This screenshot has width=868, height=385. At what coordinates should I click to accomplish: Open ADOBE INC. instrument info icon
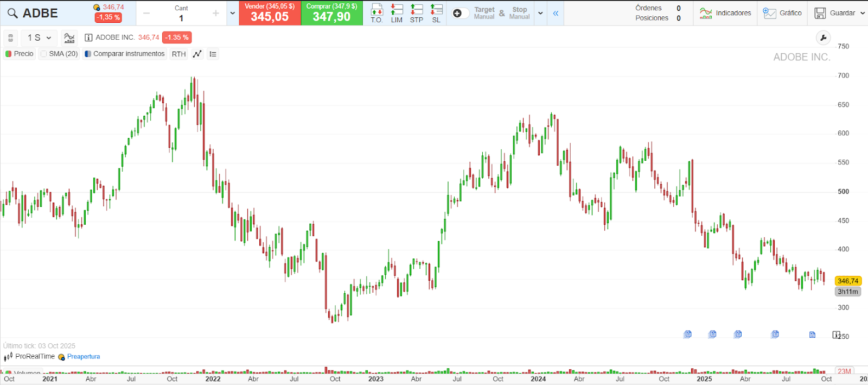tap(88, 37)
